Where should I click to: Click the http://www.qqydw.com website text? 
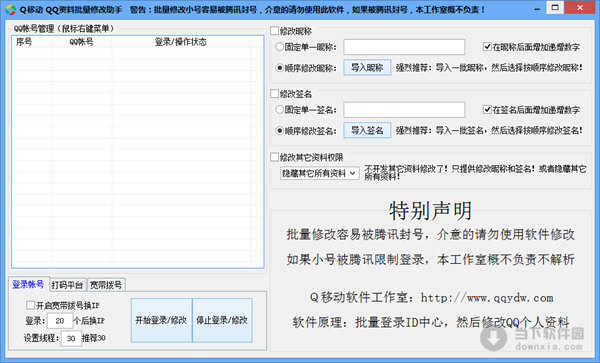(x=487, y=298)
